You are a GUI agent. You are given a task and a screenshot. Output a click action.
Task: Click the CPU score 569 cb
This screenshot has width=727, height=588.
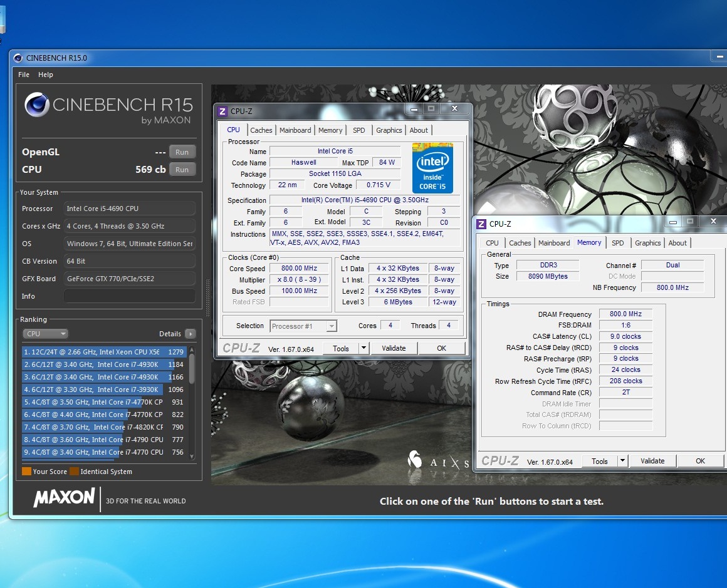(150, 170)
